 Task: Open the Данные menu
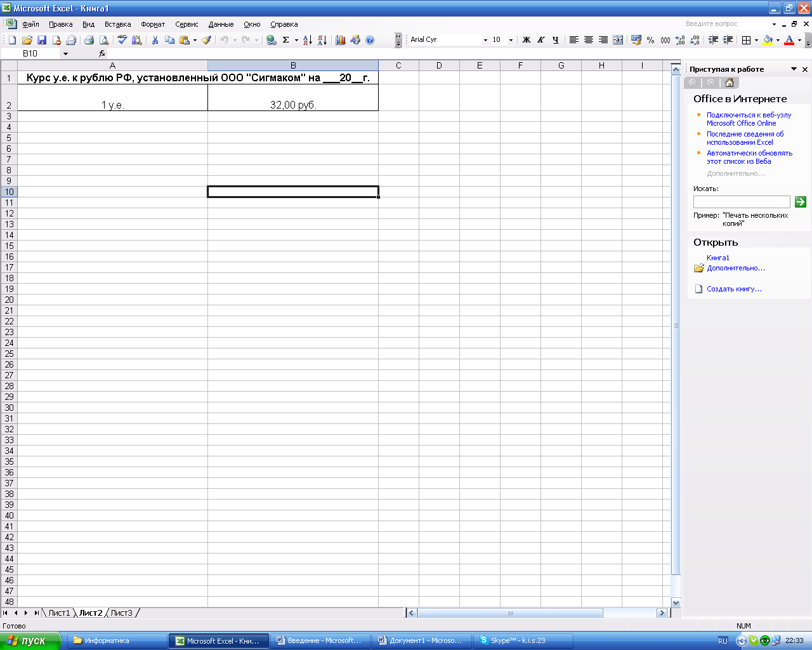pyautogui.click(x=221, y=24)
